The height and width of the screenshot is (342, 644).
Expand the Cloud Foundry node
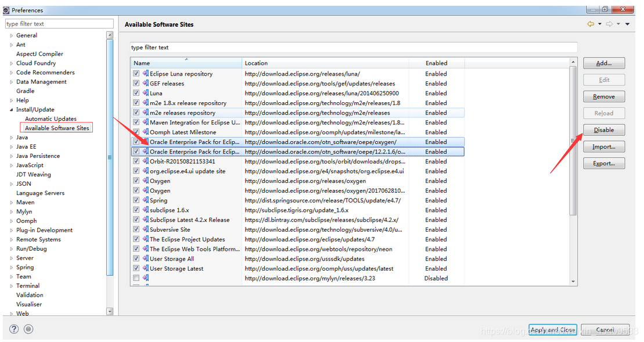click(x=12, y=63)
